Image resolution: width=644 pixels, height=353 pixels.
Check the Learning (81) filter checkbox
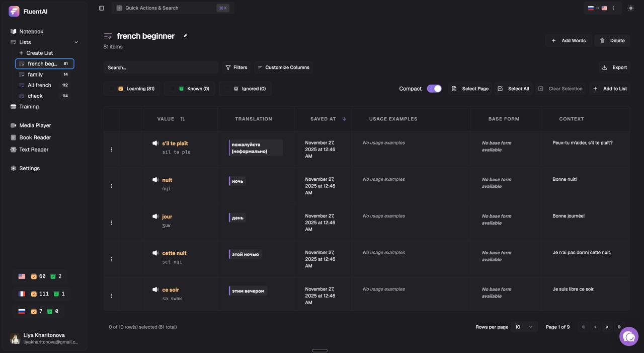tap(112, 89)
